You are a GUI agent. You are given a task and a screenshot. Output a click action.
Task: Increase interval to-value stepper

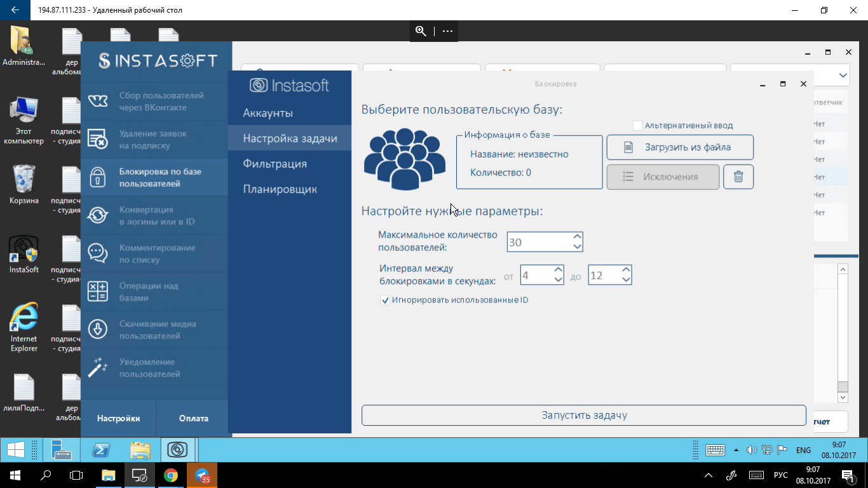pos(626,270)
